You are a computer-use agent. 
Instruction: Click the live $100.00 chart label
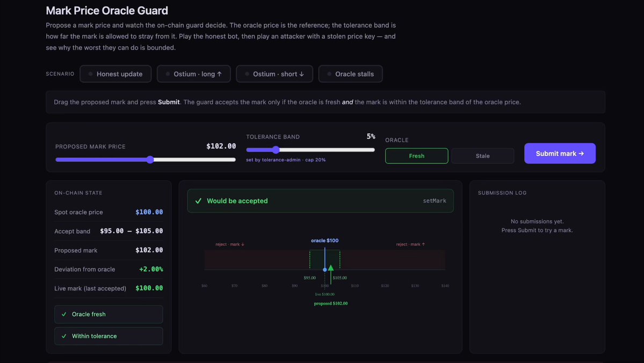[325, 294]
